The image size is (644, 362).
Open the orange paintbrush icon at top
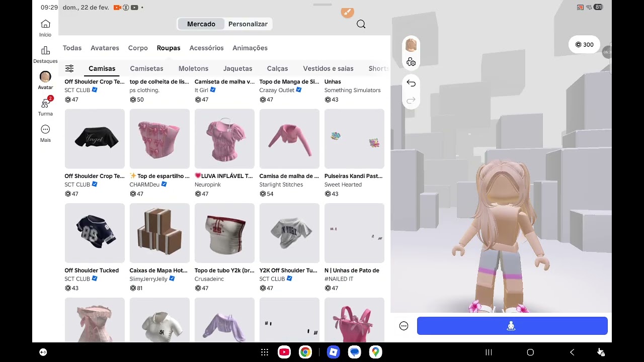(x=347, y=12)
